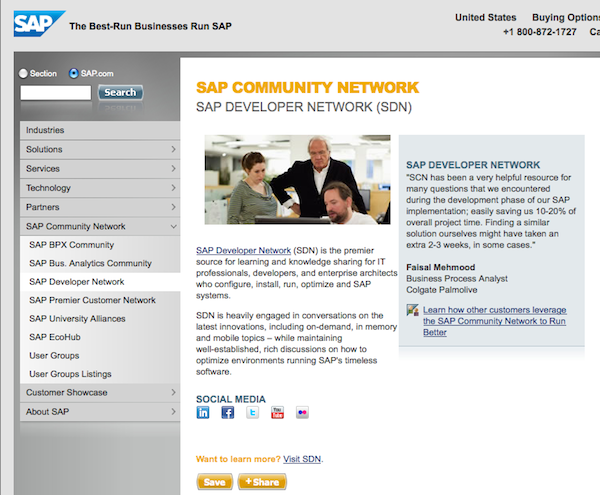This screenshot has height=495, width=600.
Task: Open the YouTube social media icon
Action: 277,412
